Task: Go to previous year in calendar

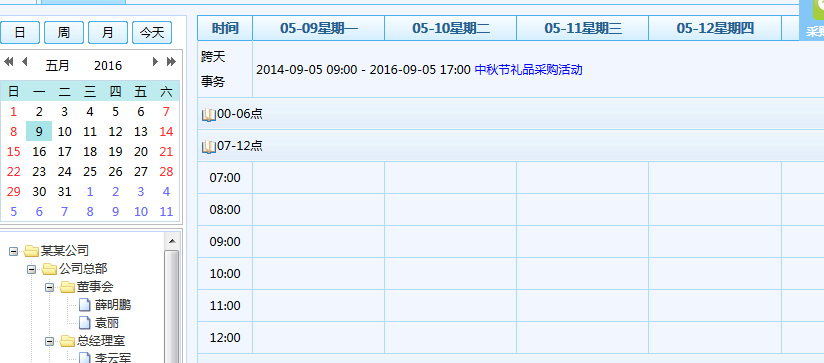Action: 8,62
